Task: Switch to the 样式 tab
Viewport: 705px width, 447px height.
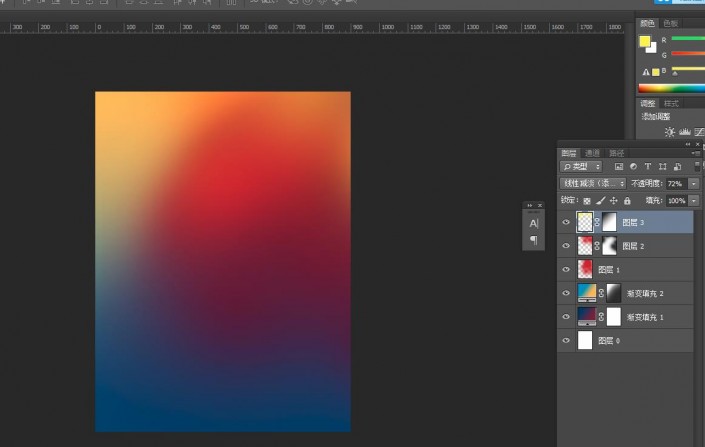Action: coord(671,104)
